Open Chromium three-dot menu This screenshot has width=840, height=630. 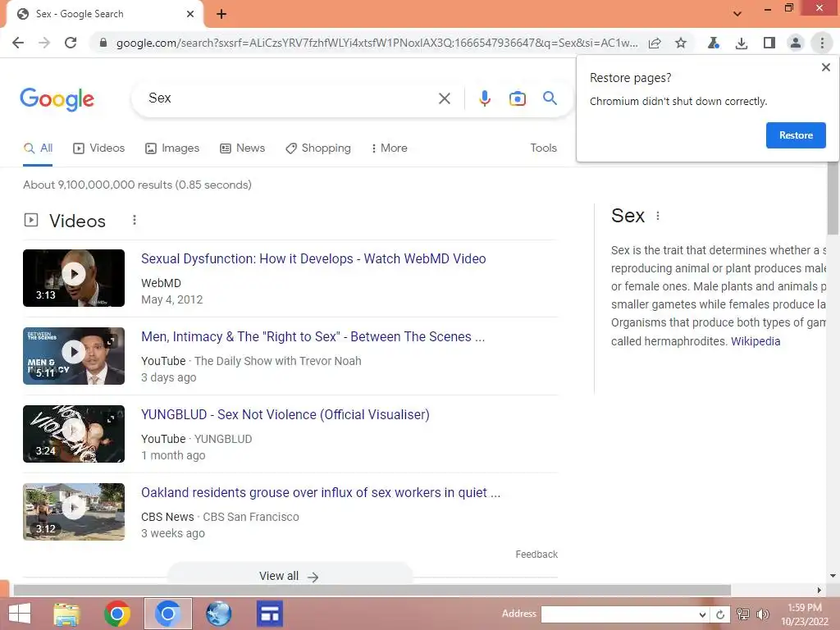point(822,43)
